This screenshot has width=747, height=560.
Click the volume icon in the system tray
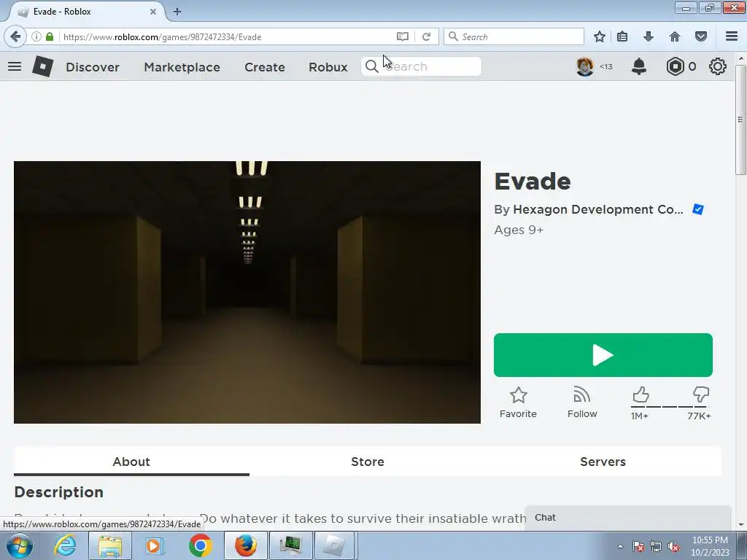coord(673,547)
